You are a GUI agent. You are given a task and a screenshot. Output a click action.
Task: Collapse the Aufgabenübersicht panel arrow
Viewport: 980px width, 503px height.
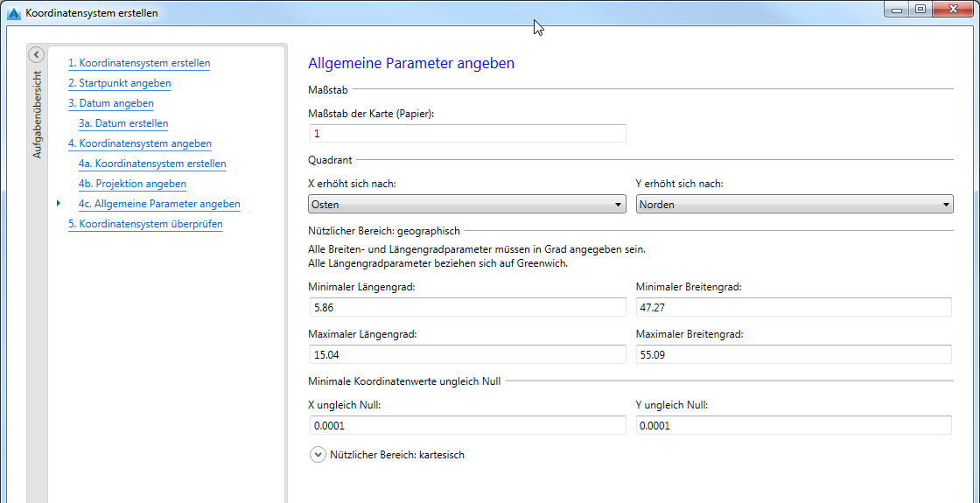36,55
